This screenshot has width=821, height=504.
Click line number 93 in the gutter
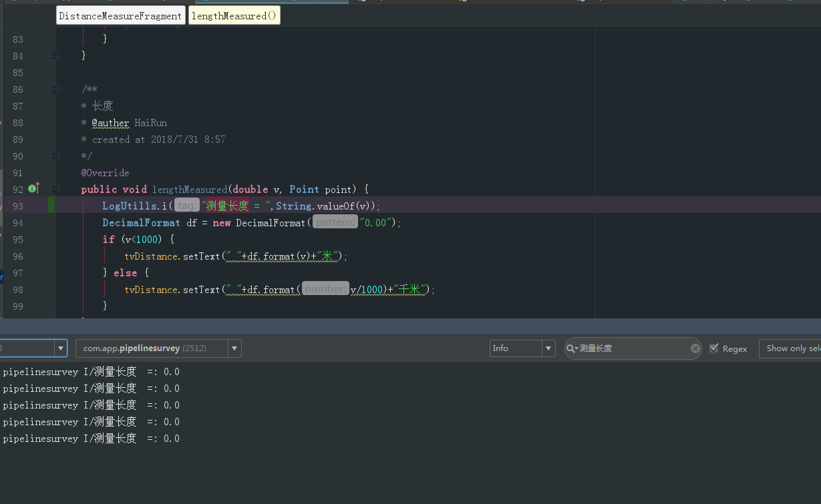(x=18, y=206)
